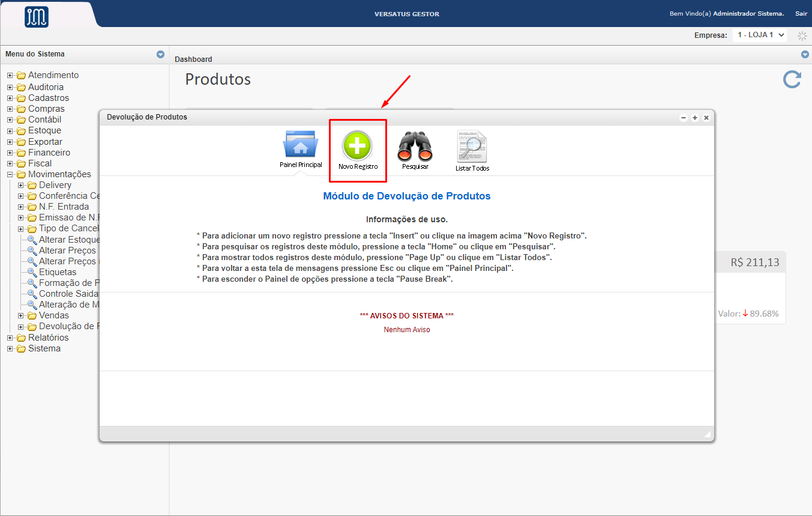The image size is (812, 516).
Task: Collapse the Movimentações tree node
Action: pos(10,174)
